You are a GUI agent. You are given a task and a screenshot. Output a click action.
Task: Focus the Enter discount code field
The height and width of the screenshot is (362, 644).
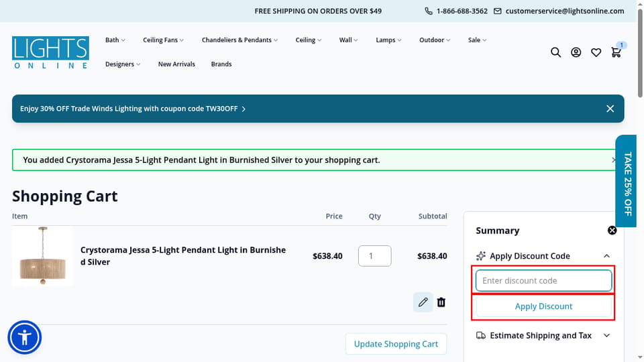tap(543, 281)
